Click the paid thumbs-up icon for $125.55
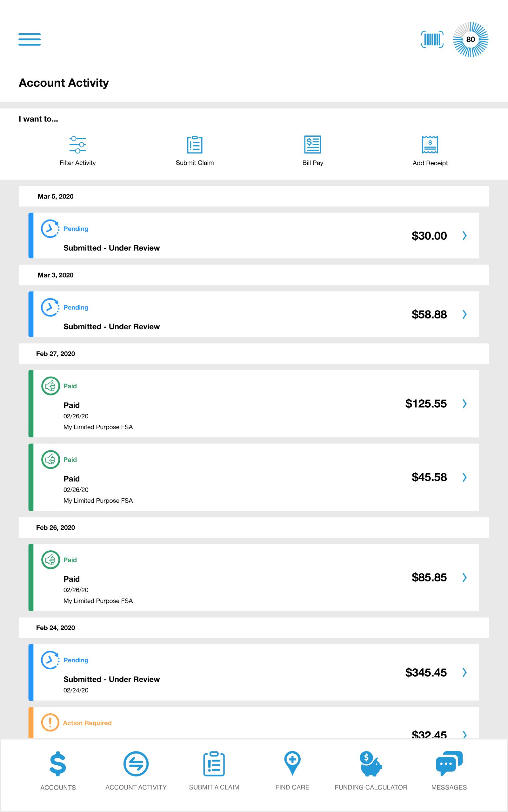Image resolution: width=508 pixels, height=812 pixels. click(50, 386)
